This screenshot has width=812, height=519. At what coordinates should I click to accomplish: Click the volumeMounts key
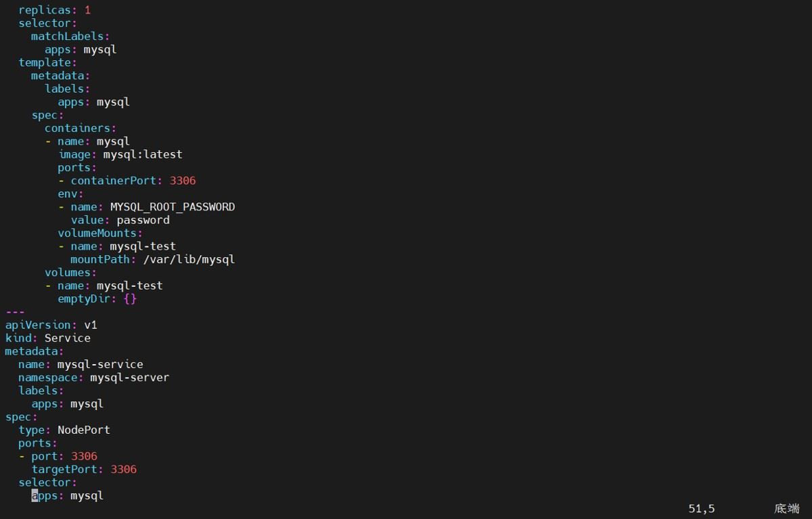(97, 233)
